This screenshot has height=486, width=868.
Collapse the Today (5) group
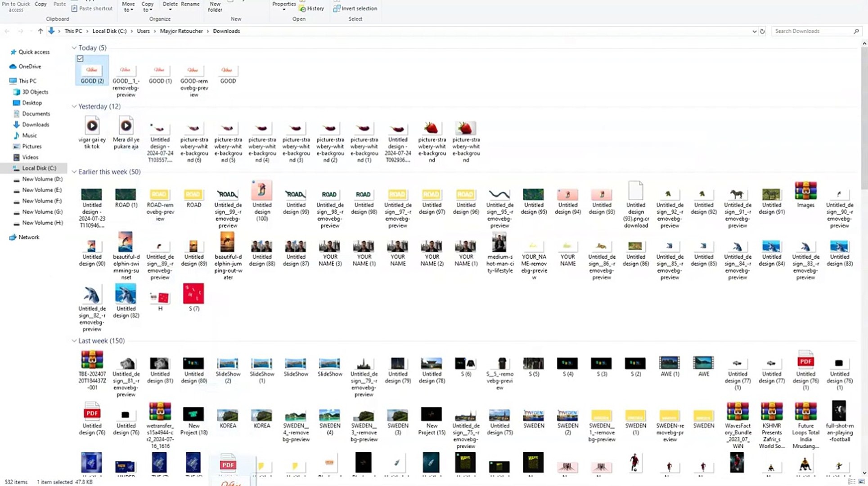pos(74,48)
